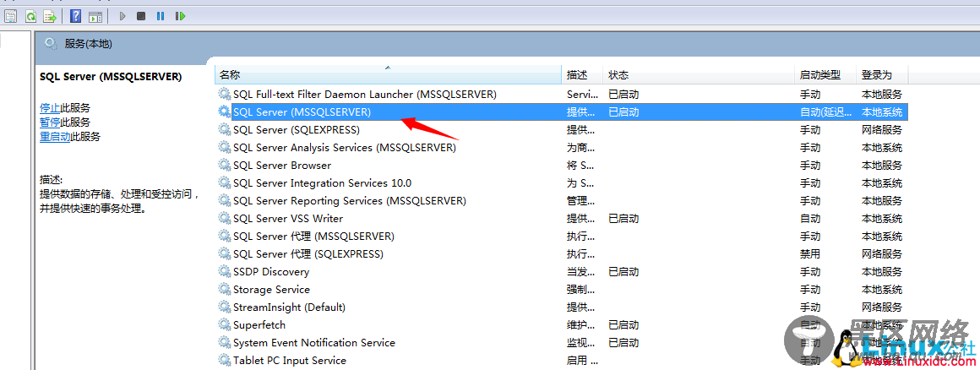The image size is (980, 370).
Task: Select the SQL Full-text Filter Daemon Launcher (MSSQLSERVER) name
Action: click(365, 95)
